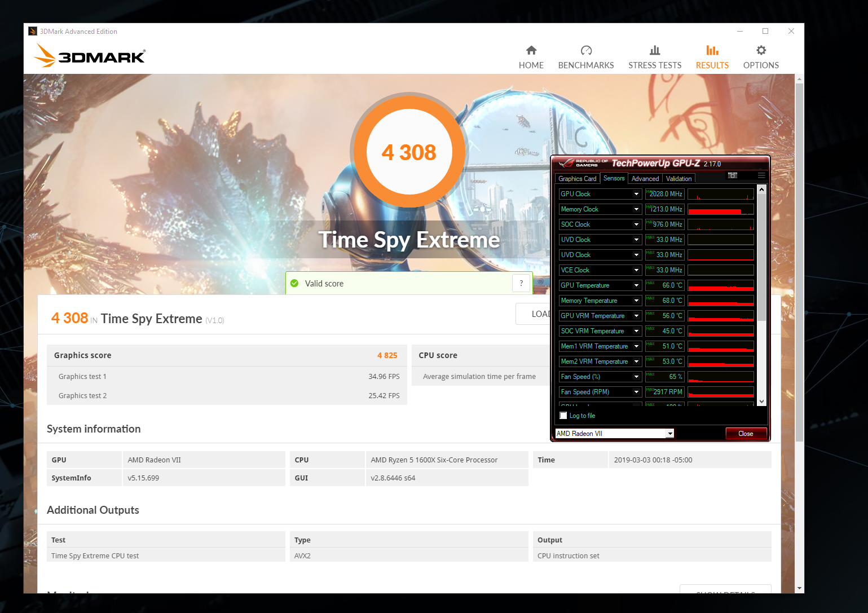This screenshot has width=868, height=613.
Task: Click the AMD Ryzen 5 1600X CPU cell
Action: [x=447, y=460]
